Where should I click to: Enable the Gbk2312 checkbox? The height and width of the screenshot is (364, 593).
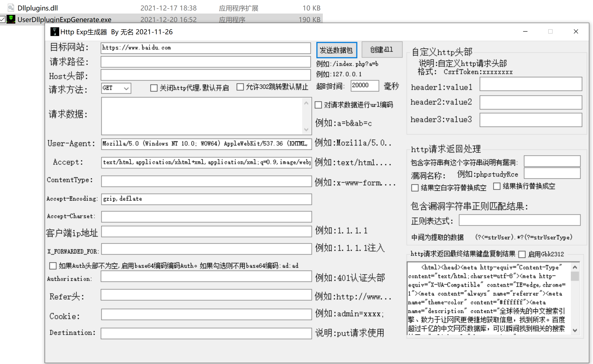coord(522,254)
